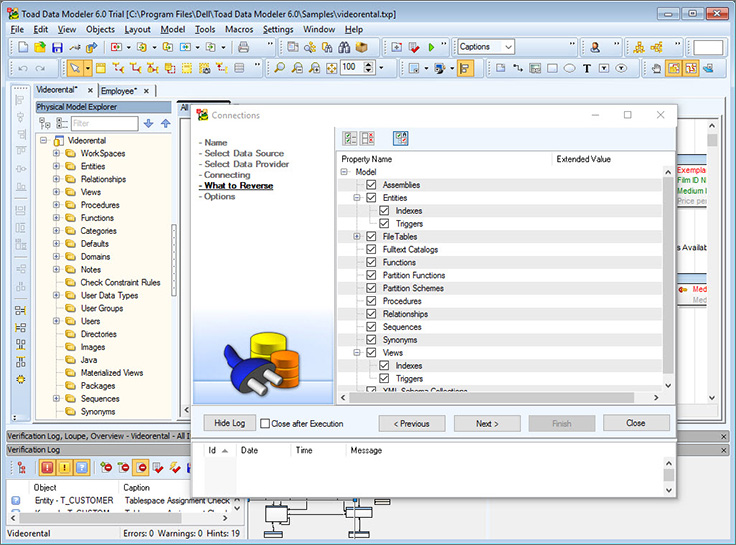Screen dimensions: 736x545
Task: Open the Captions dropdown
Action: pos(508,47)
